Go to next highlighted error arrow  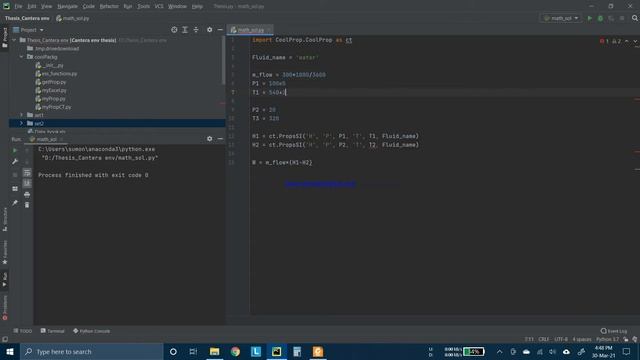[x=635, y=41]
